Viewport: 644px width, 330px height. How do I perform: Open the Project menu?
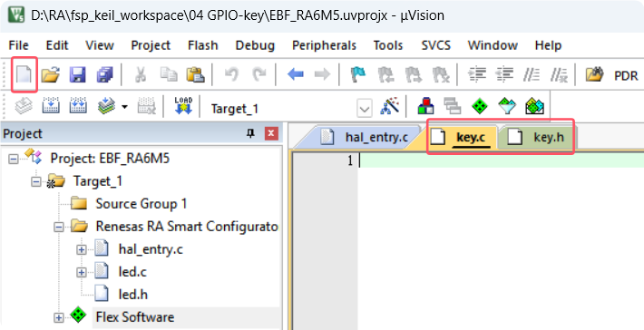151,45
